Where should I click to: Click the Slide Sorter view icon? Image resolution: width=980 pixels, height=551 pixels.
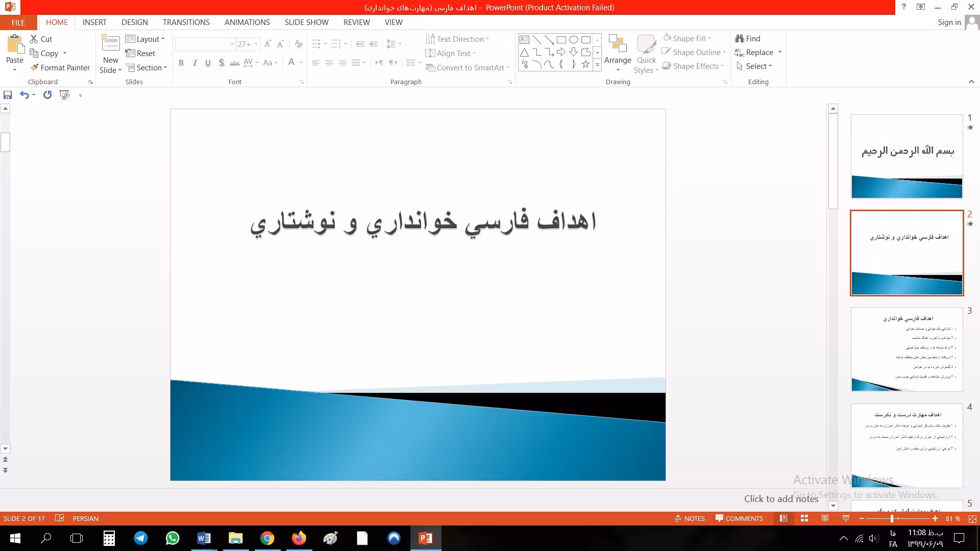point(804,518)
